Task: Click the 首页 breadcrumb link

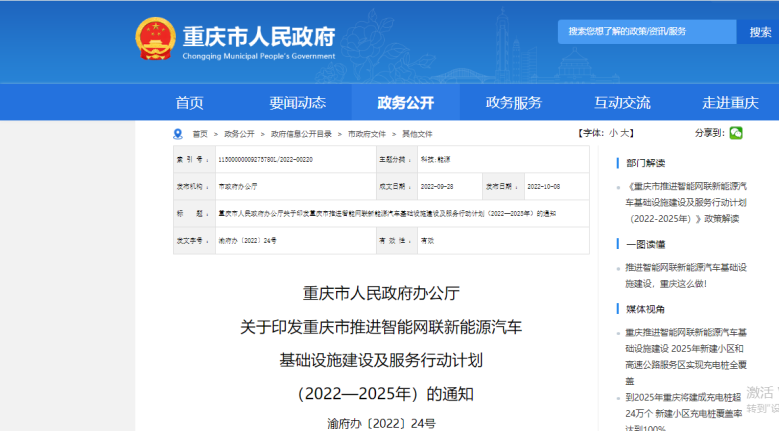Action: tap(200, 133)
